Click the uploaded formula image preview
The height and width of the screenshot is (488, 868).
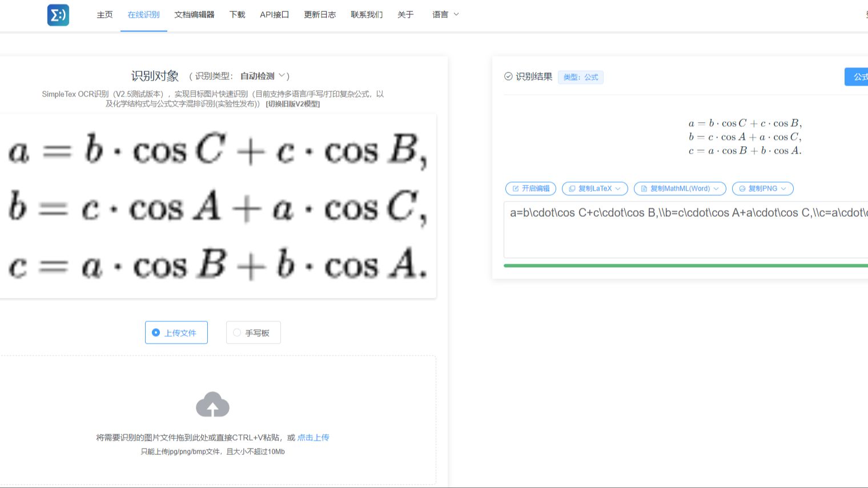coord(218,206)
